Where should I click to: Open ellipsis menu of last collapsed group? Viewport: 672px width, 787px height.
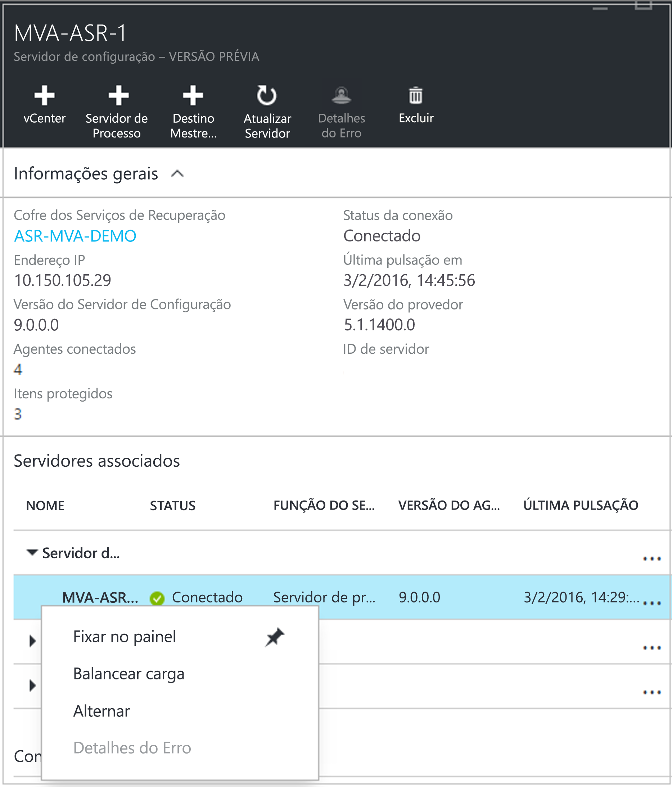coord(652,692)
